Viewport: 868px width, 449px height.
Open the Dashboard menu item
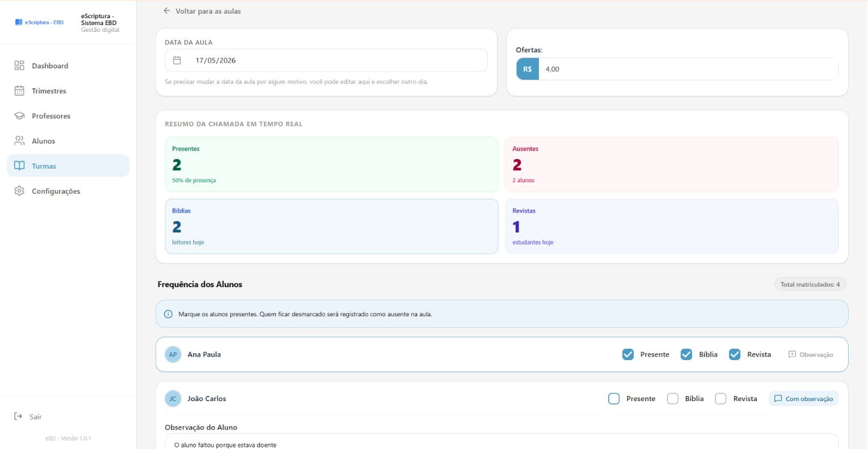pyautogui.click(x=68, y=66)
